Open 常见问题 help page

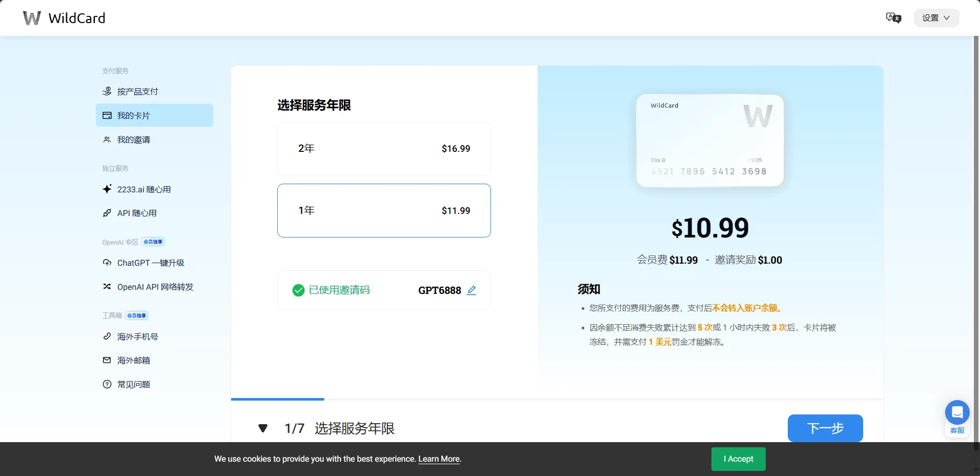click(x=133, y=384)
